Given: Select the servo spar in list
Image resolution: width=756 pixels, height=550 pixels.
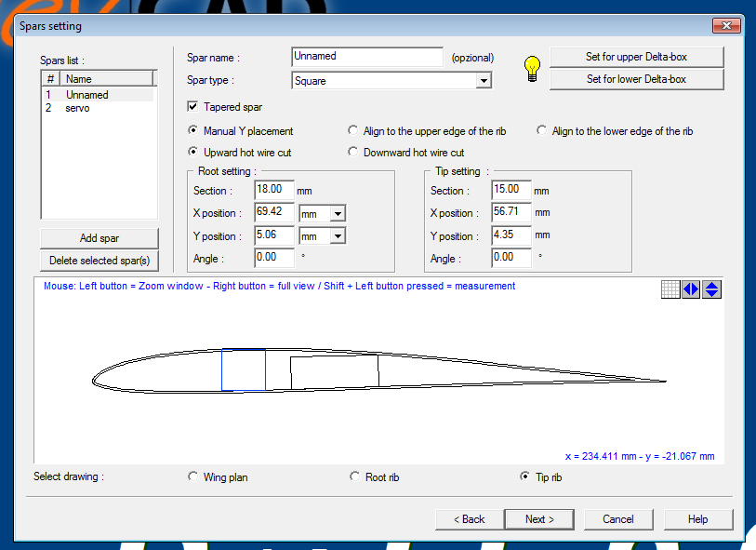Looking at the screenshot, I should tap(77, 108).
